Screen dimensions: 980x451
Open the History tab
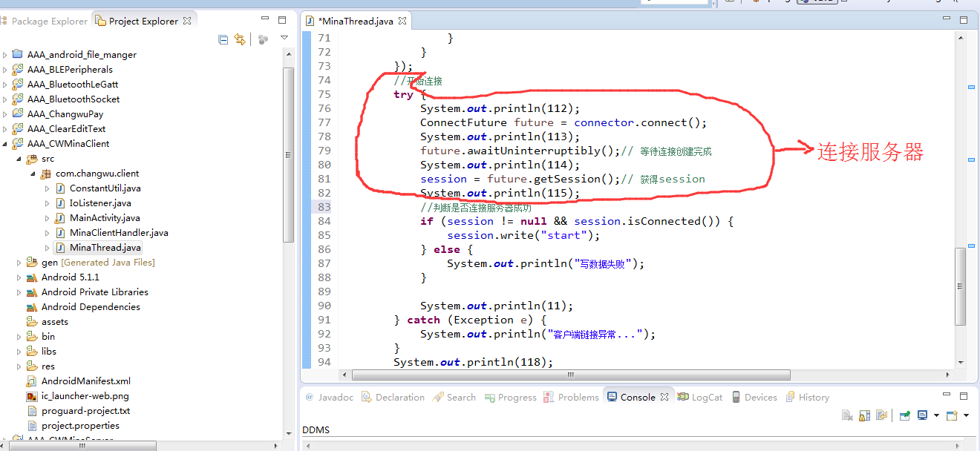pos(807,398)
